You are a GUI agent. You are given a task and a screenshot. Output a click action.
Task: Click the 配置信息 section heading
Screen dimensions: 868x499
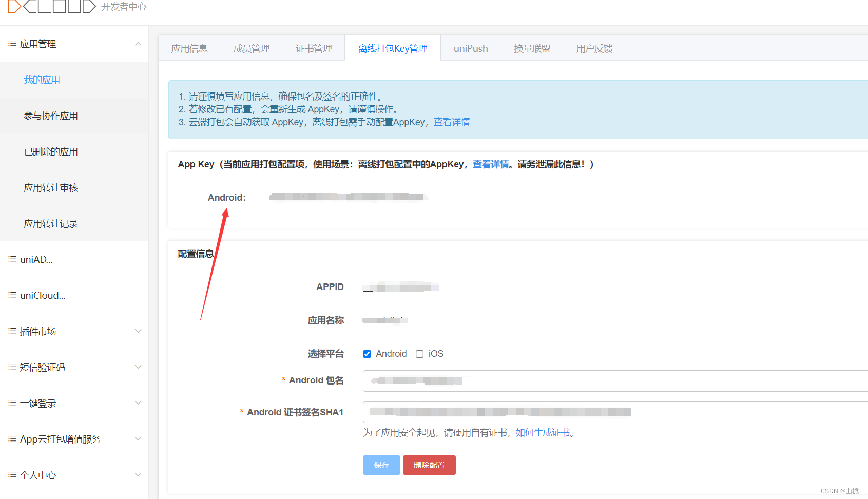(x=196, y=254)
